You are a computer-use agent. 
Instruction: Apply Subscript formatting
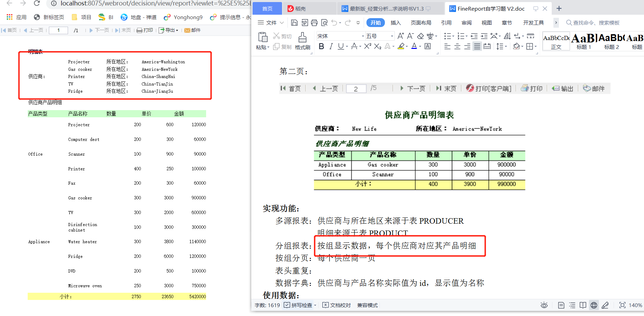tap(377, 46)
